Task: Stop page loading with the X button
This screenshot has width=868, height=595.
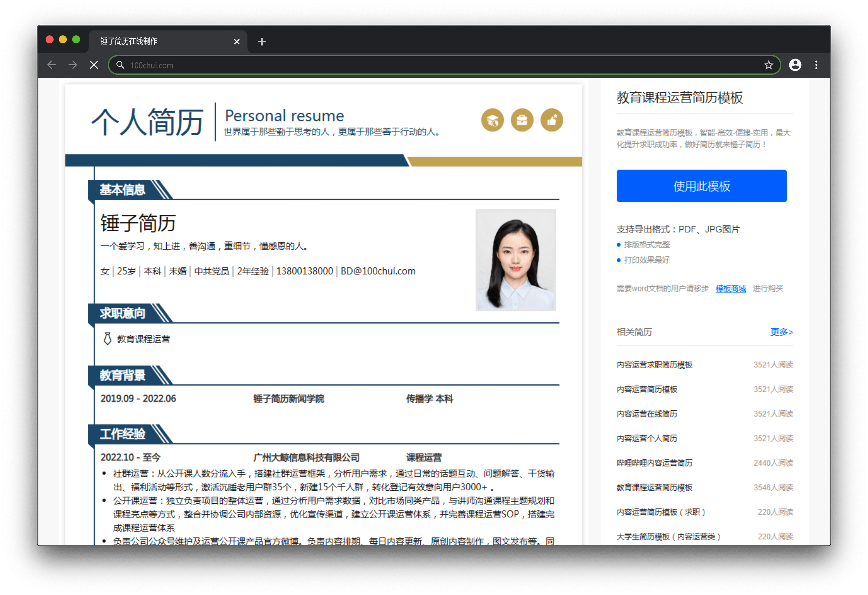Action: (x=94, y=65)
